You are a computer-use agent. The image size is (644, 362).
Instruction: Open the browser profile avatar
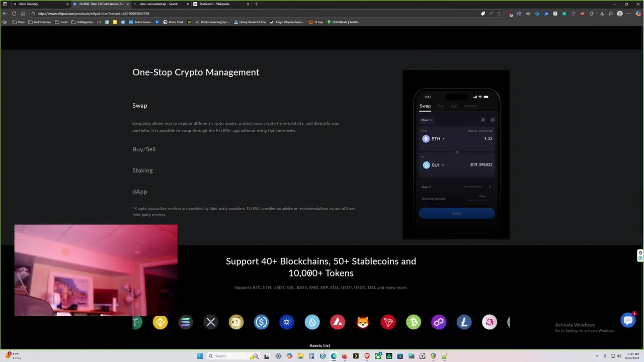(620, 14)
